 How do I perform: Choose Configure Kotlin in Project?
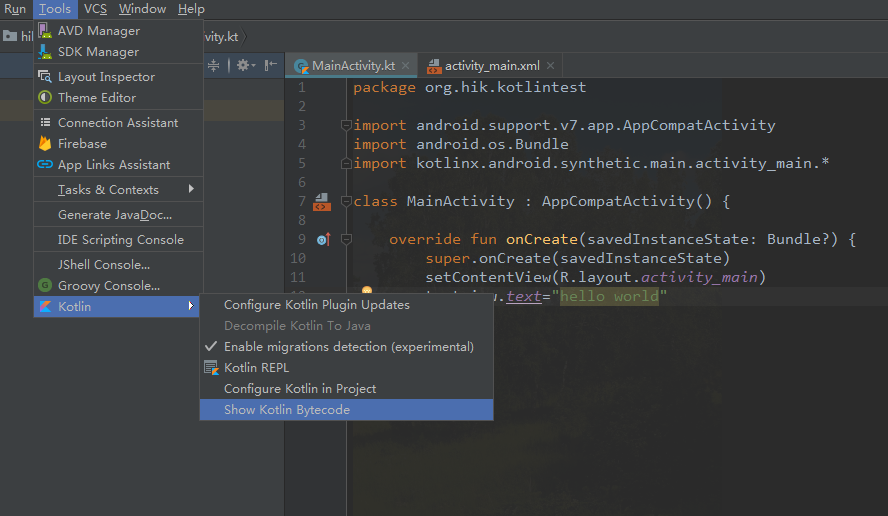click(346, 389)
